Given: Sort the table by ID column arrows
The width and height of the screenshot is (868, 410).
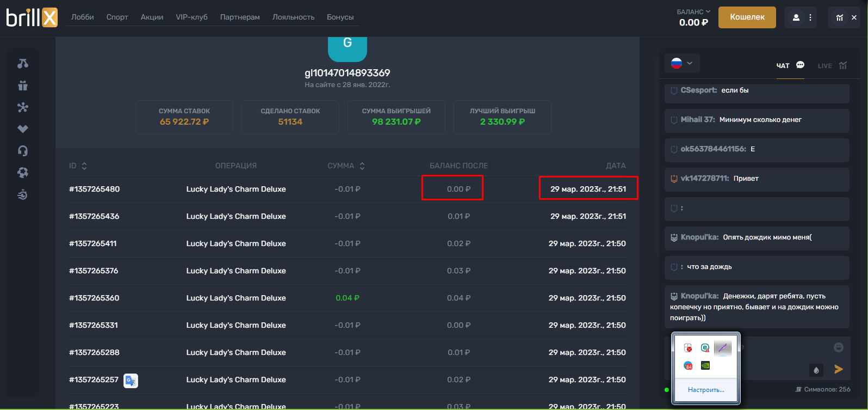Looking at the screenshot, I should pyautogui.click(x=84, y=166).
